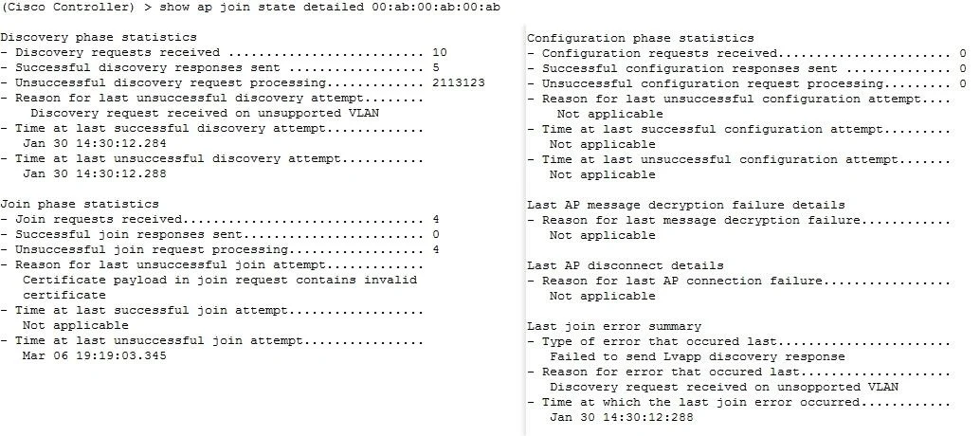The width and height of the screenshot is (980, 436).
Task: Click the Configuration phase statistics heading
Action: tap(640, 38)
